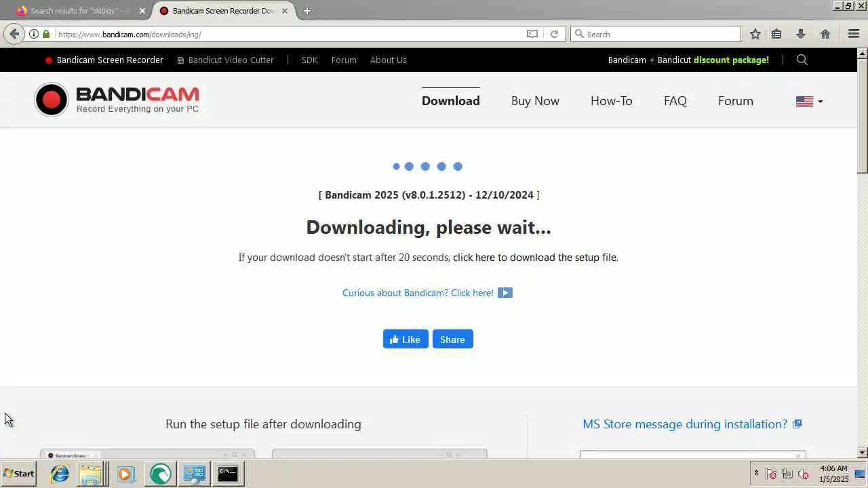868x488 pixels.
Task: Select FAQ in main navigation
Action: coord(675,101)
